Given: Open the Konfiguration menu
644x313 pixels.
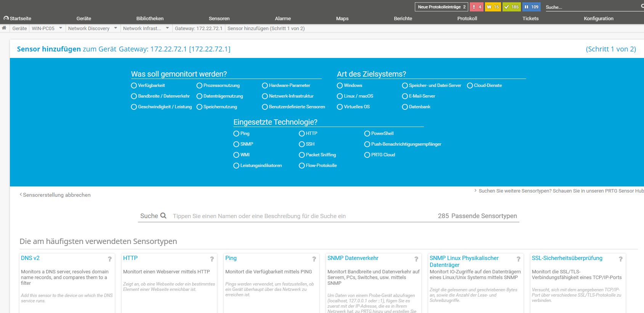Looking at the screenshot, I should (598, 18).
